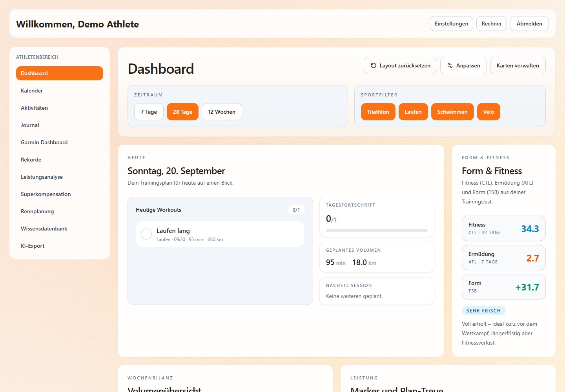This screenshot has height=392, width=565.
Task: Select the 28 Tage time range
Action: [x=182, y=112]
